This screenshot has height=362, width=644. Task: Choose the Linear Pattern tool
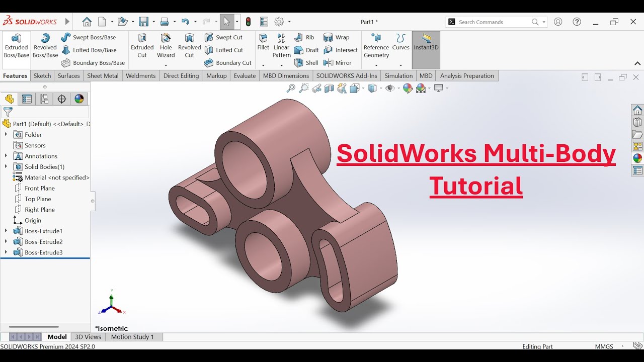pyautogui.click(x=281, y=46)
